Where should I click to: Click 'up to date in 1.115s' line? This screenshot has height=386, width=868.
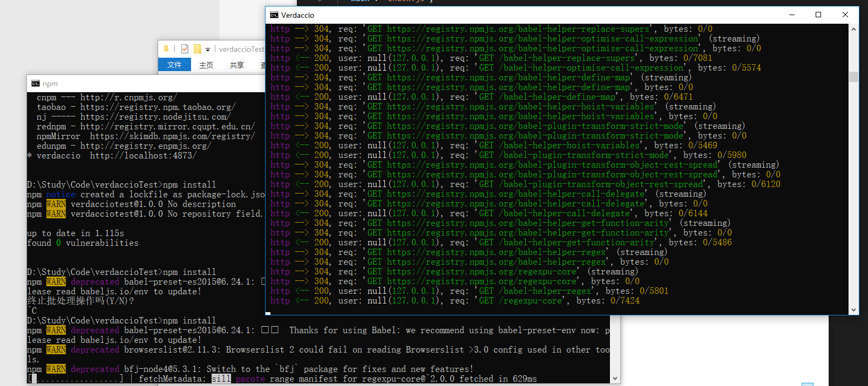[x=76, y=233]
